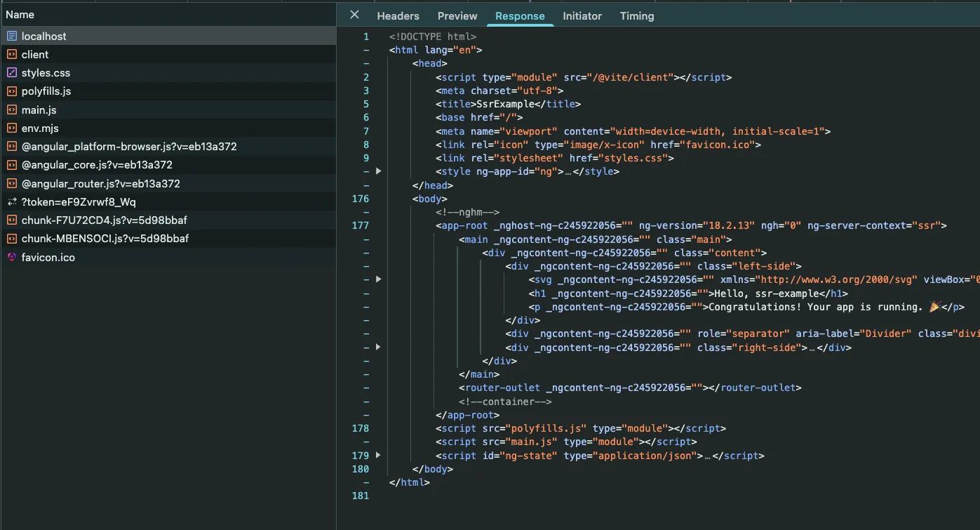Click the DOCTYPE html line

click(x=433, y=37)
